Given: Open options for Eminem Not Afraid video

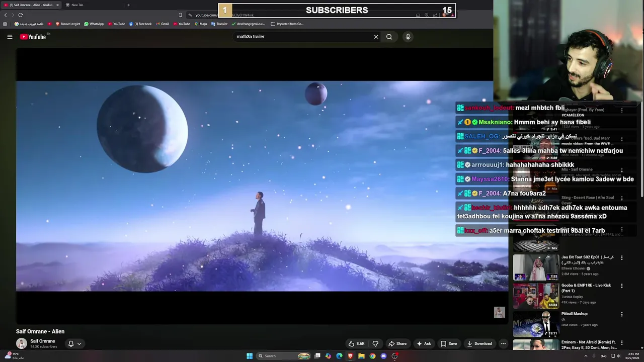Looking at the screenshot, I should [x=622, y=343].
